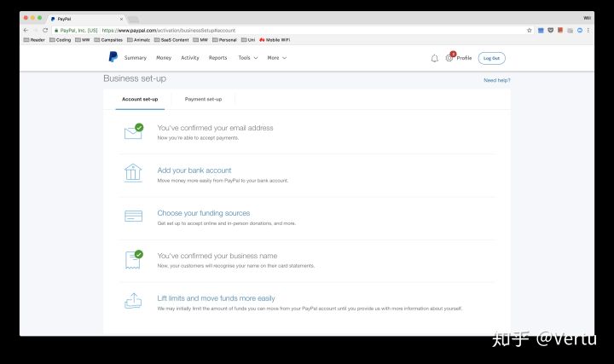Click 'You've confirmed your business name' text
The width and height of the screenshot is (614, 364).
(217, 256)
